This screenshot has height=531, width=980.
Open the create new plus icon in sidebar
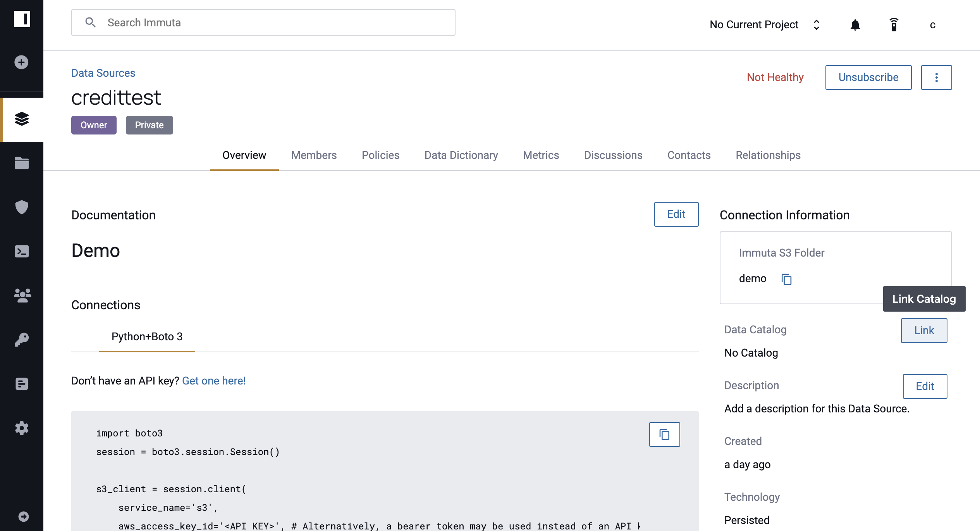coord(21,62)
